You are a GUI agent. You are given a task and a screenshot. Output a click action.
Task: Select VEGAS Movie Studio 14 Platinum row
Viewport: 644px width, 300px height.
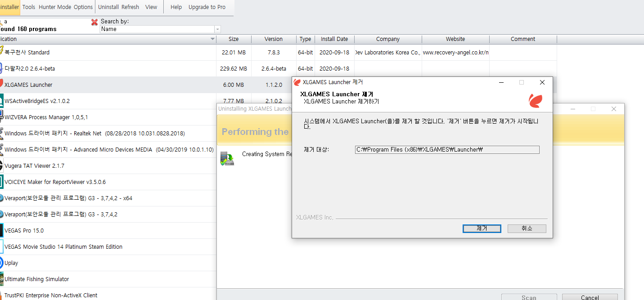click(x=108, y=247)
